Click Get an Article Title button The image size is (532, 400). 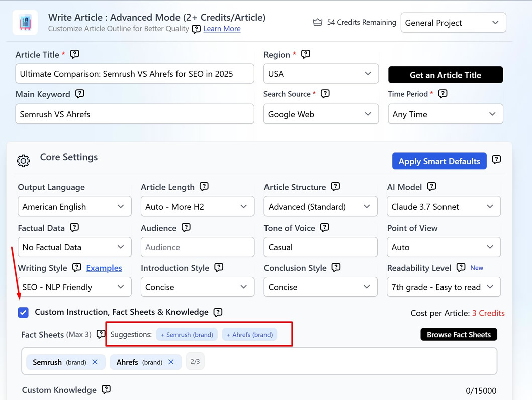point(446,75)
